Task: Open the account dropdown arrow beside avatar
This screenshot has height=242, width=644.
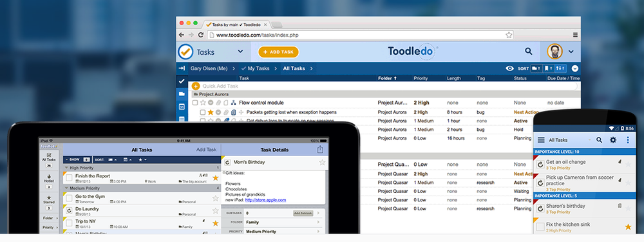Action: click(x=571, y=52)
